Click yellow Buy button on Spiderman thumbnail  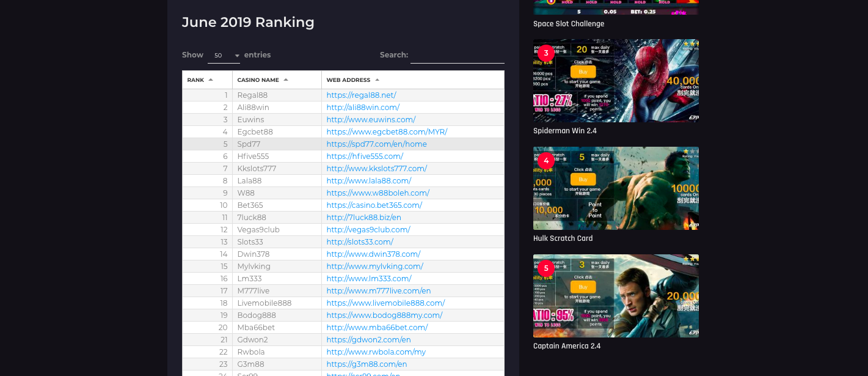pos(583,72)
